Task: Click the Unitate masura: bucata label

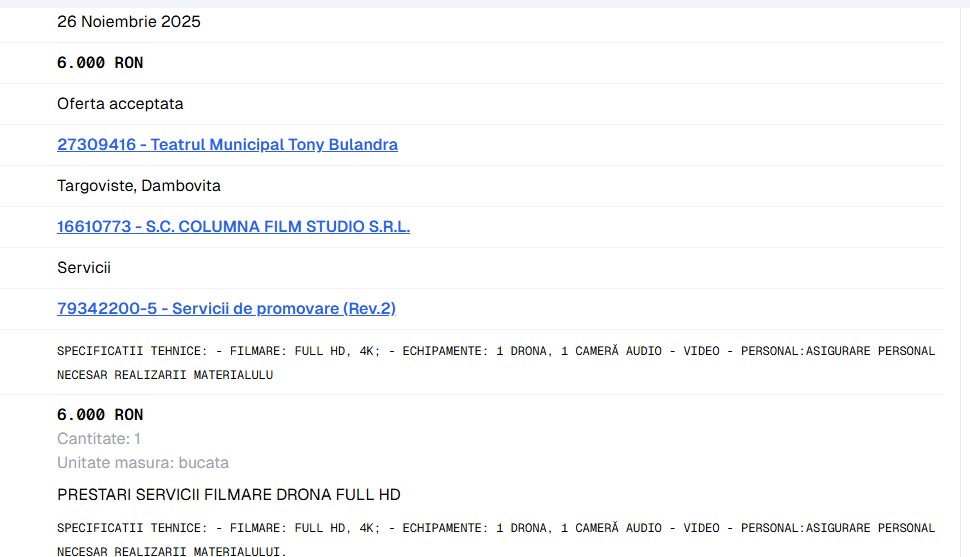Action: tap(142, 463)
